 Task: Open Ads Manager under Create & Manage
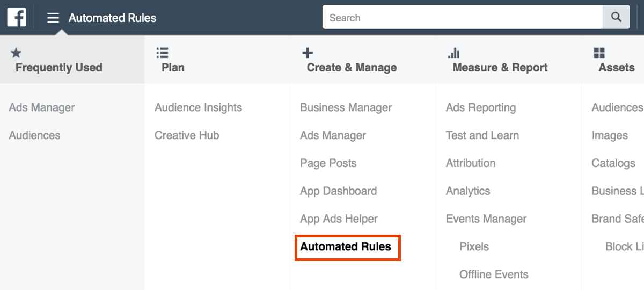[x=333, y=135]
